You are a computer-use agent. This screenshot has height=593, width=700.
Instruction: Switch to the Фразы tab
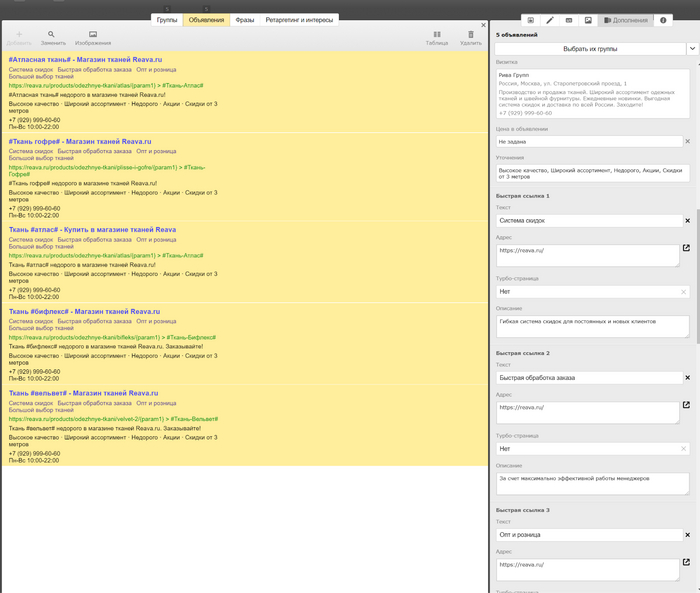245,20
